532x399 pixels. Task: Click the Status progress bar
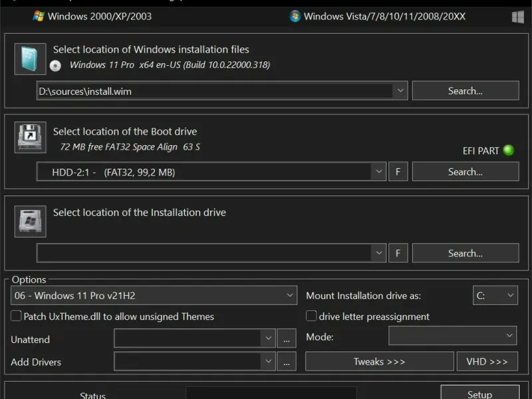[x=271, y=393]
